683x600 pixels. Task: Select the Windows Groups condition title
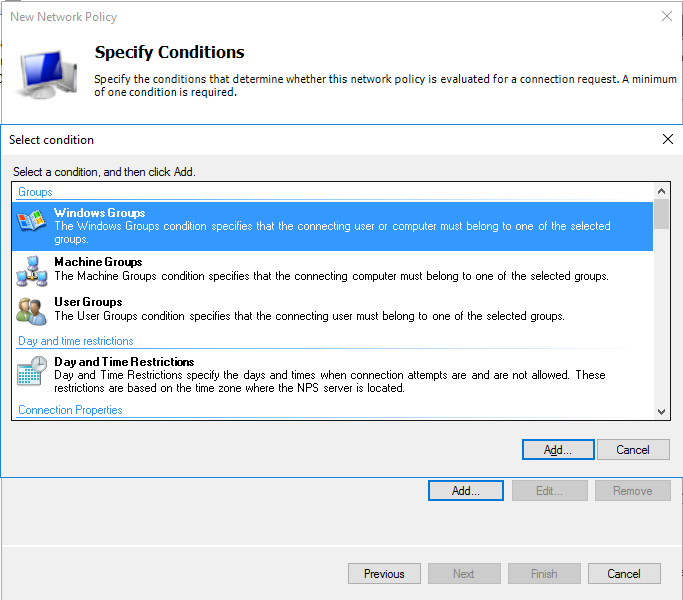[99, 213]
